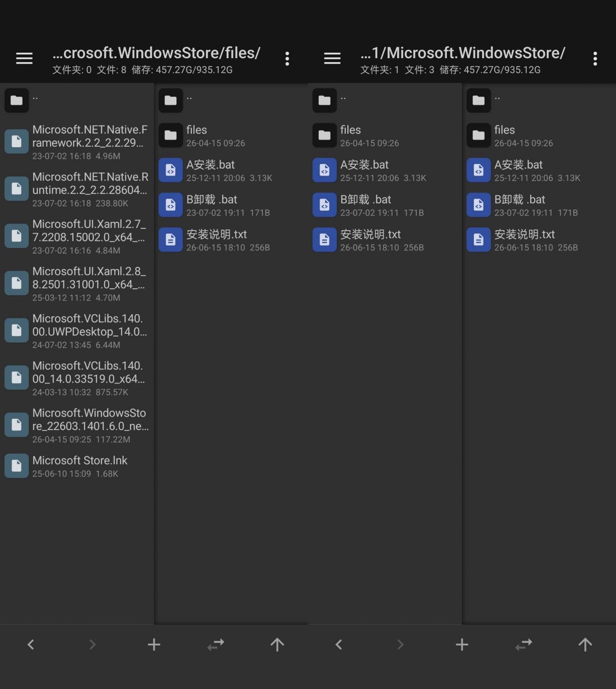
Task: Go to parent '..' in files/ window left pane
Action: pyautogui.click(x=77, y=100)
